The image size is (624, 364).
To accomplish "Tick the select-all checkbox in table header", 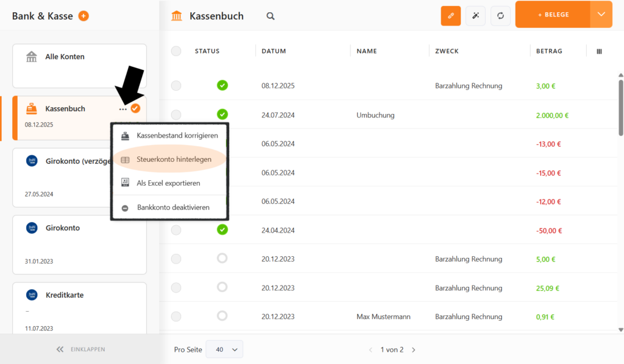I will coord(176,51).
